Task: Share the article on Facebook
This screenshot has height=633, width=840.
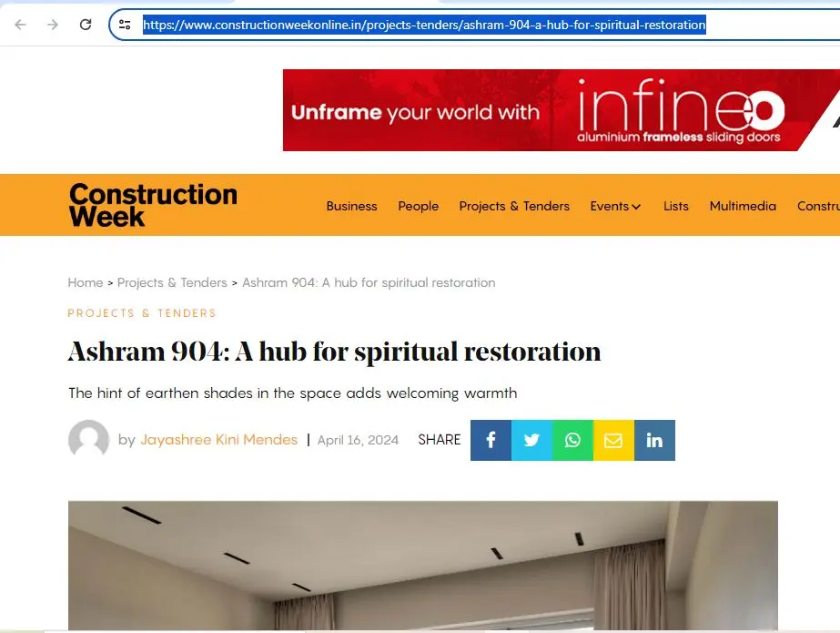Action: click(491, 440)
